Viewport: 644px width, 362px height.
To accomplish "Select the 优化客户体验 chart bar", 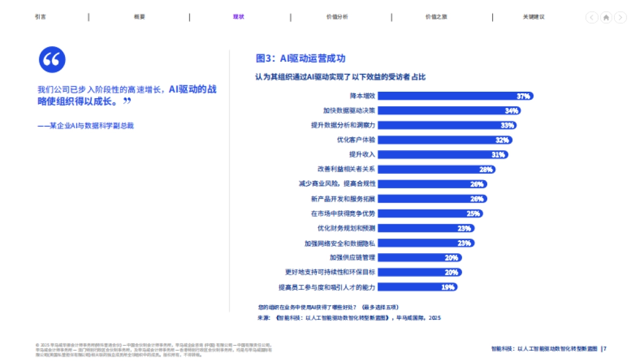I will pyautogui.click(x=445, y=140).
